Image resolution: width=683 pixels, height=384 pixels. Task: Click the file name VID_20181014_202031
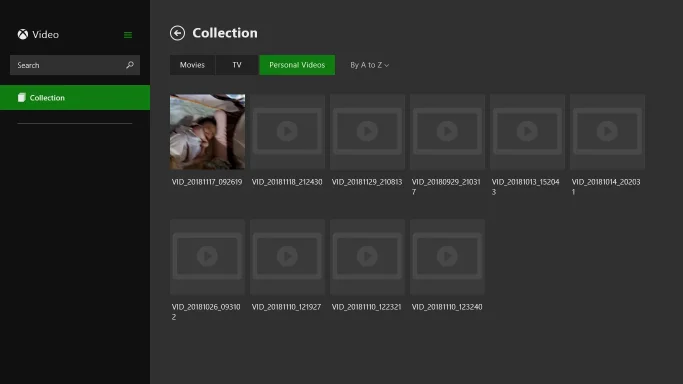606,187
